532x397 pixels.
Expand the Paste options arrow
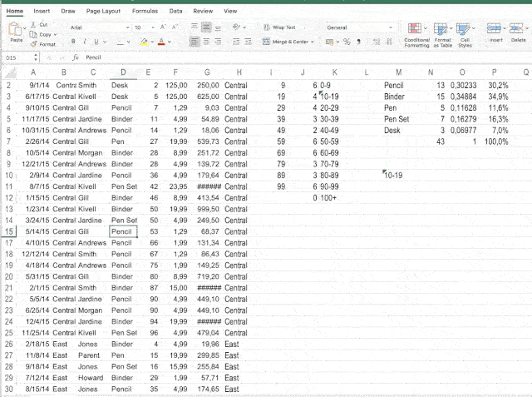click(x=24, y=27)
